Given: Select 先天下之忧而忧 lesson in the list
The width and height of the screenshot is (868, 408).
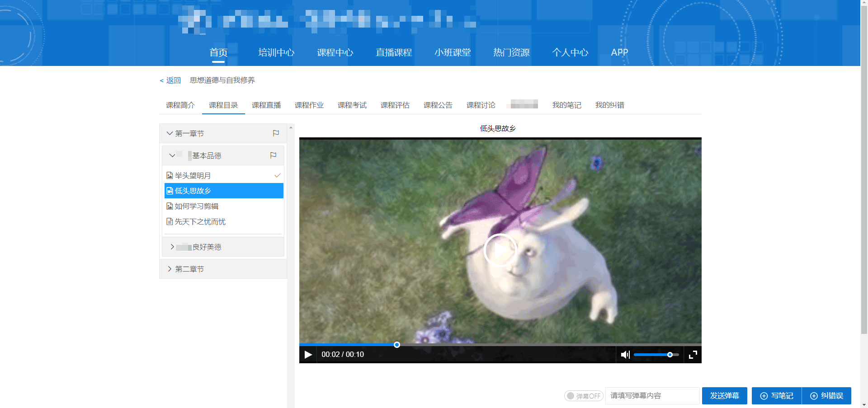Looking at the screenshot, I should [x=224, y=221].
